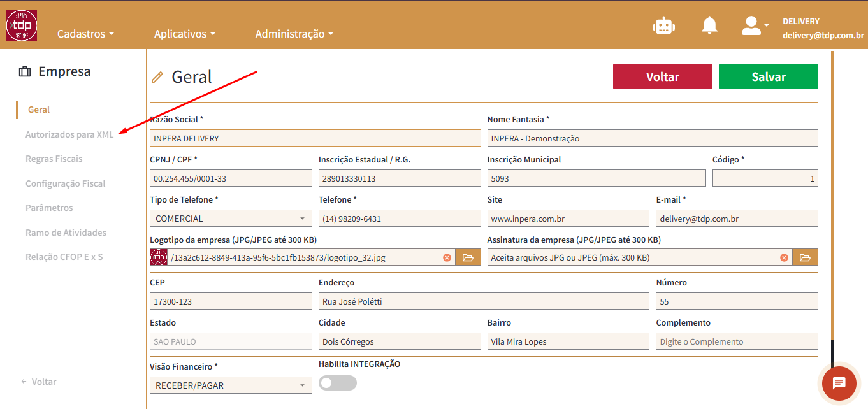The image size is (868, 409).
Task: Click the green Salvar button
Action: point(769,76)
